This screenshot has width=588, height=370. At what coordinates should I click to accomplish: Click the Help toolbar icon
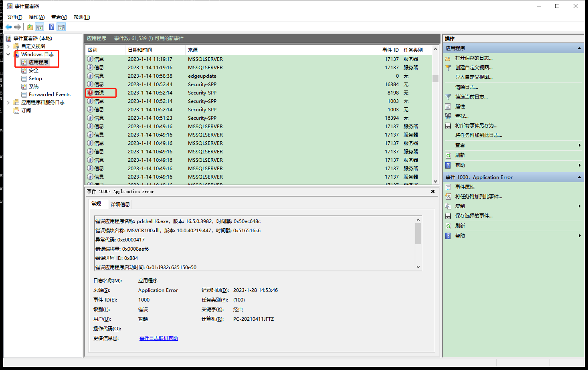pyautogui.click(x=52, y=27)
